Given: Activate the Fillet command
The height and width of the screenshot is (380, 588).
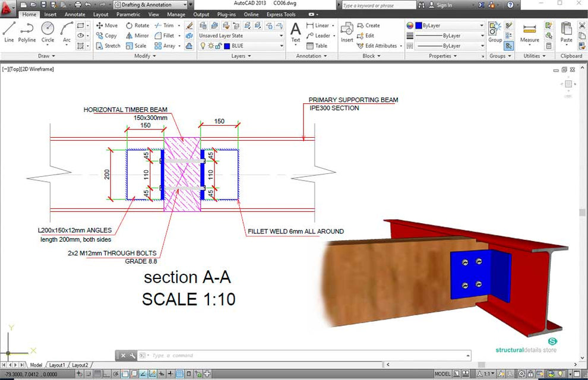Looking at the screenshot, I should (x=165, y=36).
